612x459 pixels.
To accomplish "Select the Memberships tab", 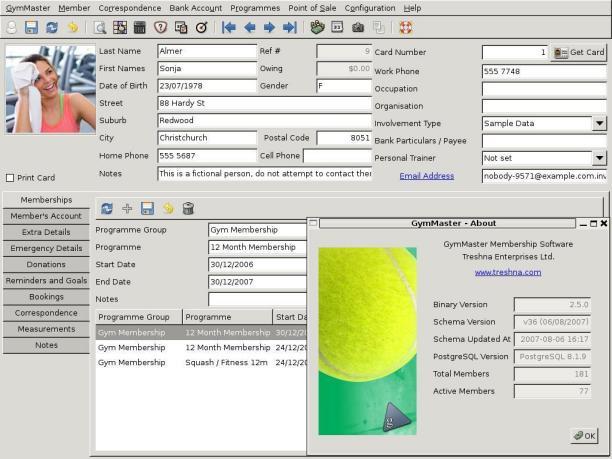I will pyautogui.click(x=46, y=200).
